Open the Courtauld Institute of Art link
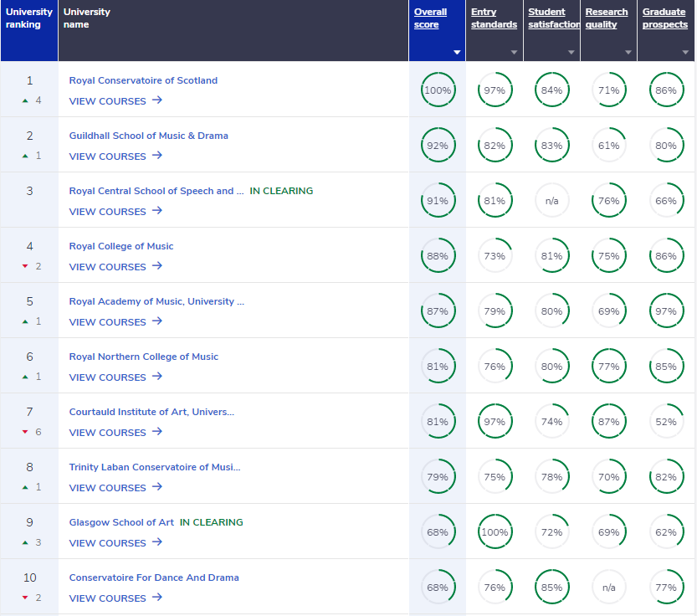 pos(151,412)
